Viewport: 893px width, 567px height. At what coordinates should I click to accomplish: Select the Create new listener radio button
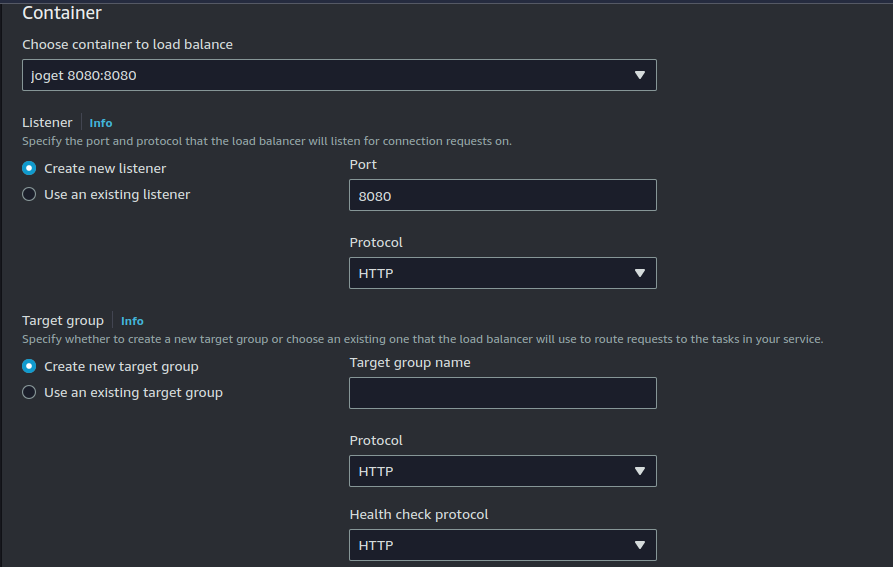pos(29,169)
